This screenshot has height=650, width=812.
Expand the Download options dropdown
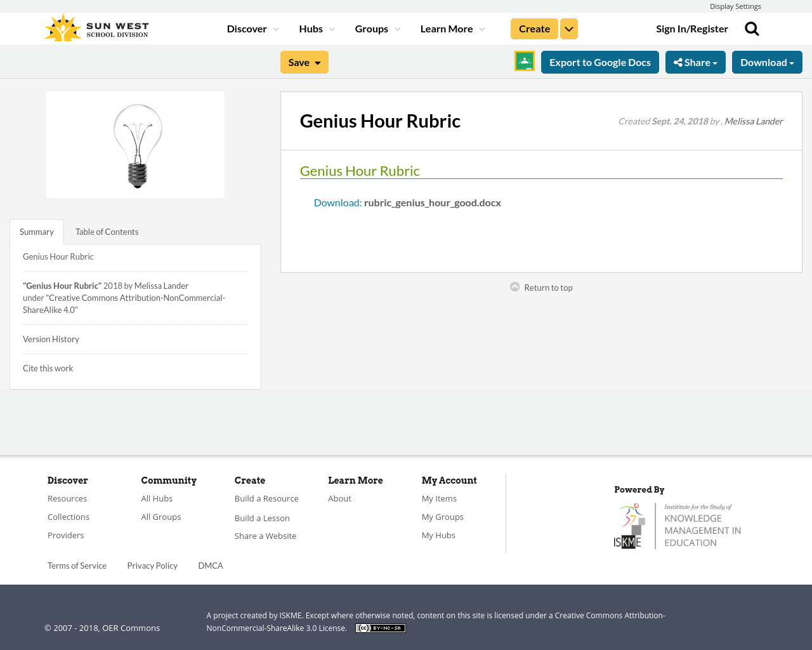pyautogui.click(x=768, y=61)
